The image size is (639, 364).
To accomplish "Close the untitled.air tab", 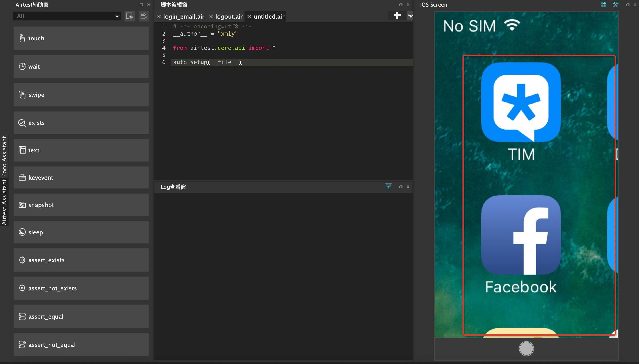I will click(249, 16).
